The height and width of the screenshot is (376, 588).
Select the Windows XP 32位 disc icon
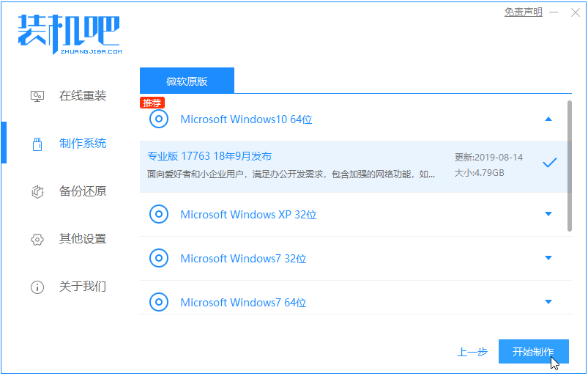click(x=159, y=214)
